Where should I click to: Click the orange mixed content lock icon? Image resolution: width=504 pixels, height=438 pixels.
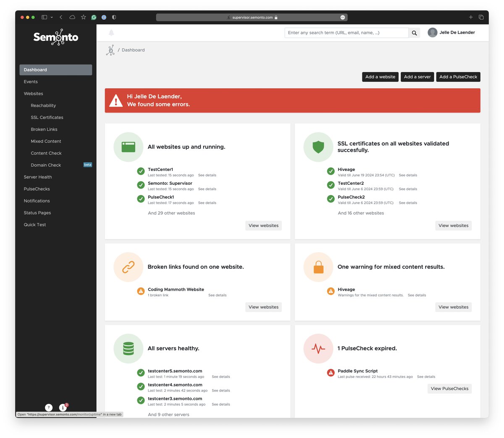point(318,267)
